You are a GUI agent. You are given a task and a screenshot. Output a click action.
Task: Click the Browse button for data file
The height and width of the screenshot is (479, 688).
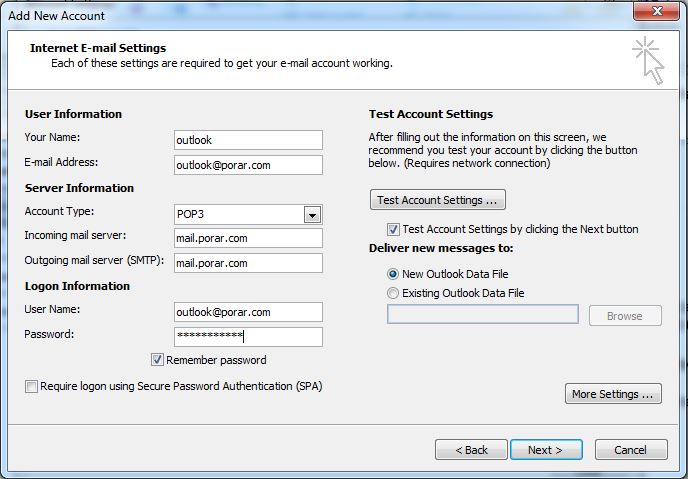tap(624, 316)
